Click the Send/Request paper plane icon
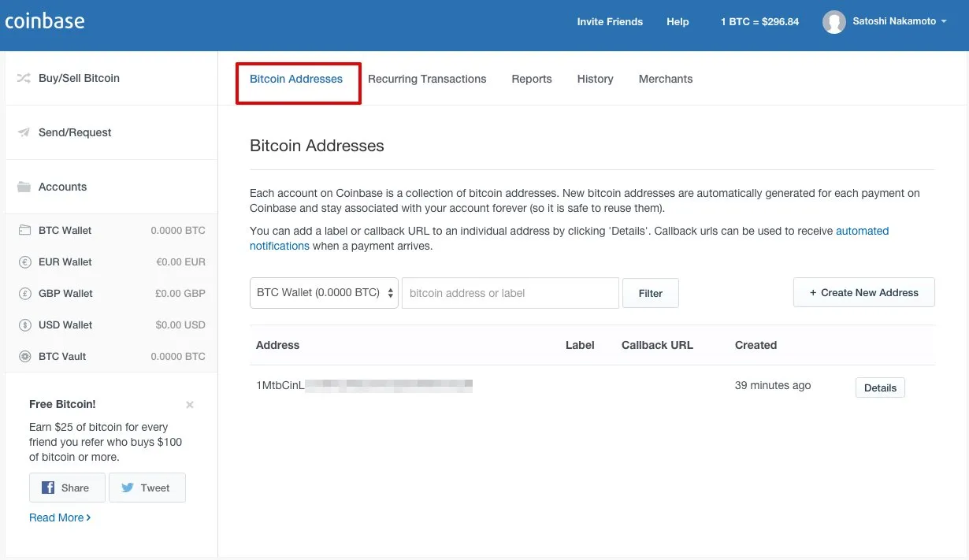969x560 pixels. click(x=24, y=132)
